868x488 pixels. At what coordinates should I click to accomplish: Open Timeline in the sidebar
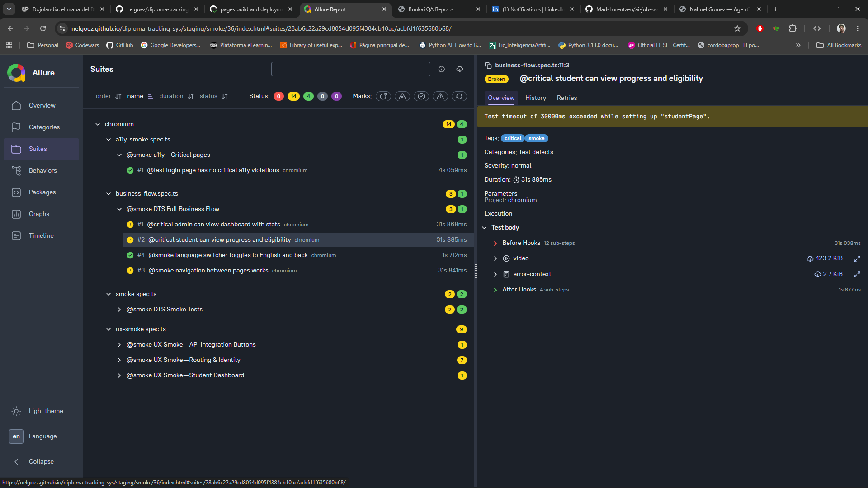coord(42,235)
